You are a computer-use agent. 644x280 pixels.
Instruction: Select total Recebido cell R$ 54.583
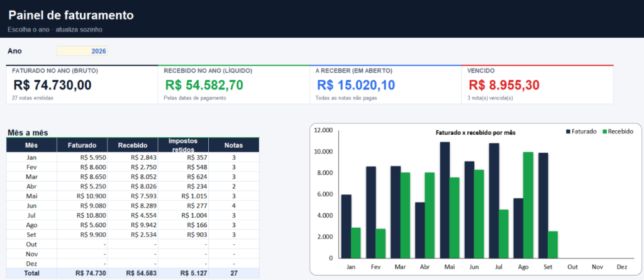pos(133,273)
